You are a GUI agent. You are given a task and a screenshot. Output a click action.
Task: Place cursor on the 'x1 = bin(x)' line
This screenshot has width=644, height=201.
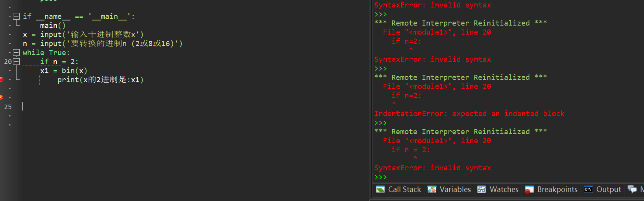(x=63, y=71)
